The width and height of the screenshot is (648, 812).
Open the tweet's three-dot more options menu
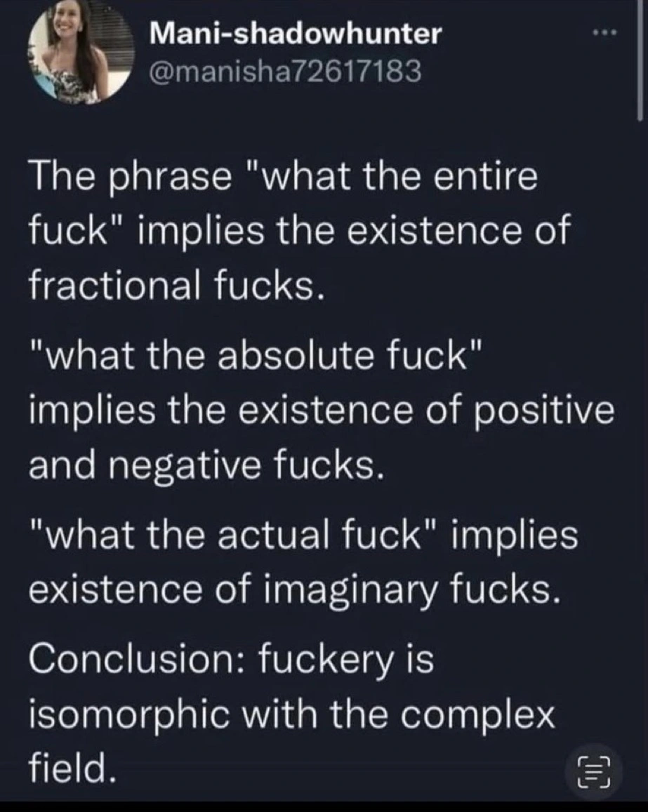click(x=603, y=32)
